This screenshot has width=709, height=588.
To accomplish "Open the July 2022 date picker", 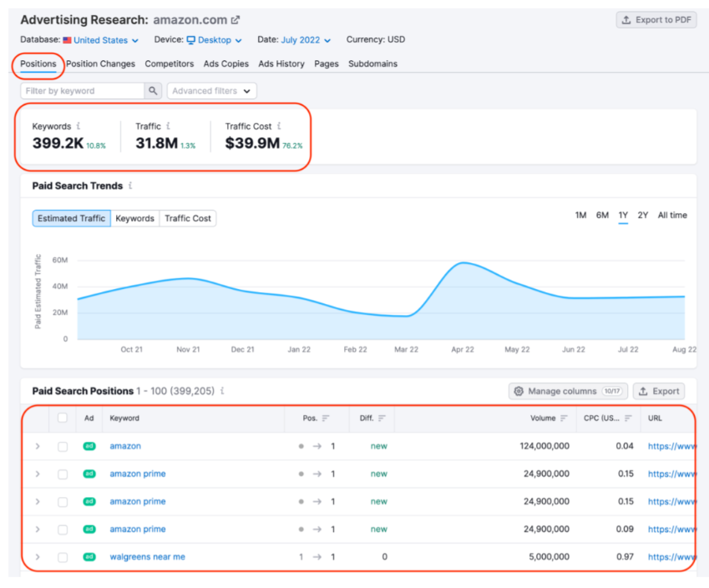I will point(306,40).
